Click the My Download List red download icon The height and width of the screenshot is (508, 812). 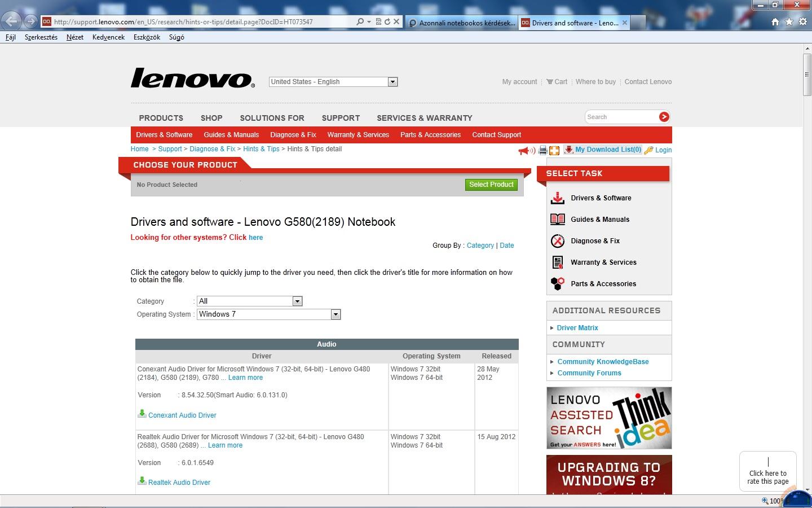[568, 150]
